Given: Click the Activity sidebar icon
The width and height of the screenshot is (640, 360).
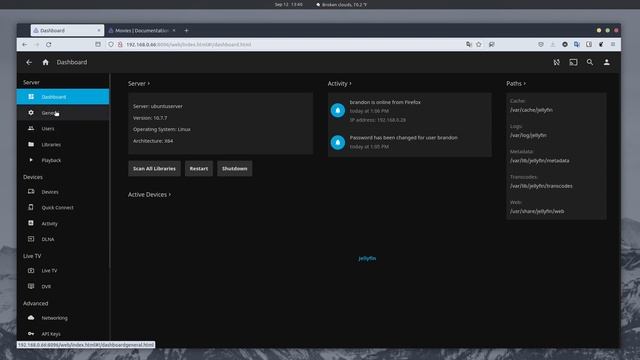Looking at the screenshot, I should tap(31, 223).
